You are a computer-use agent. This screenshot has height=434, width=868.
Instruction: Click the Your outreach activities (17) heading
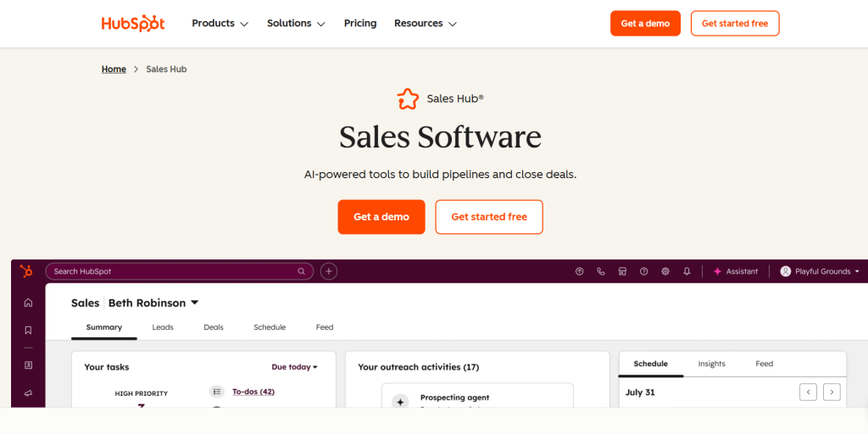pyautogui.click(x=419, y=367)
